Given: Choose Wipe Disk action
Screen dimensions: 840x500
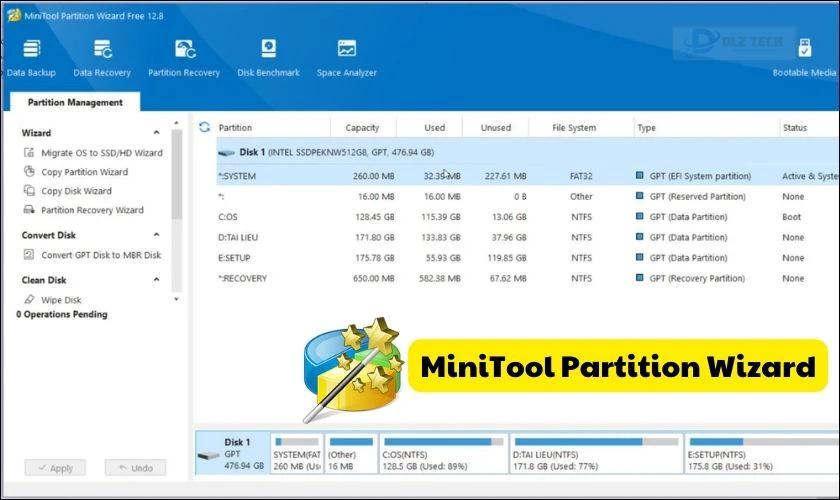Looking at the screenshot, I should (61, 300).
